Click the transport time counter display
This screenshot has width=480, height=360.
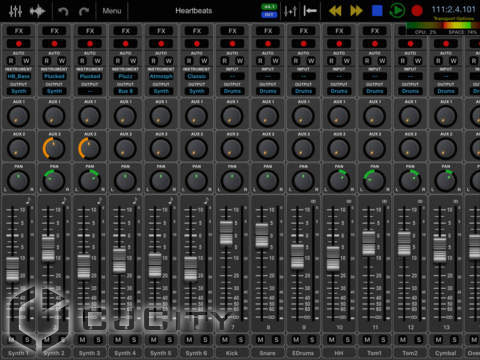coord(453,9)
